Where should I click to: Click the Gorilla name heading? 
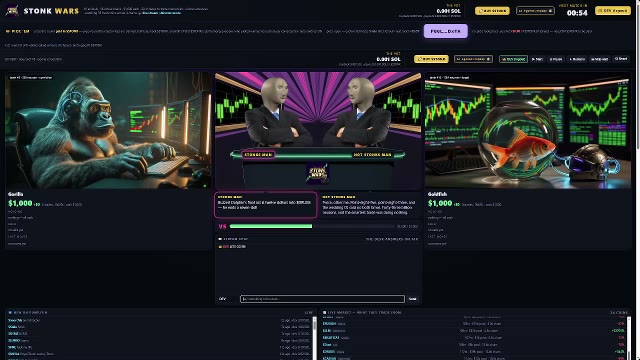pyautogui.click(x=16, y=194)
